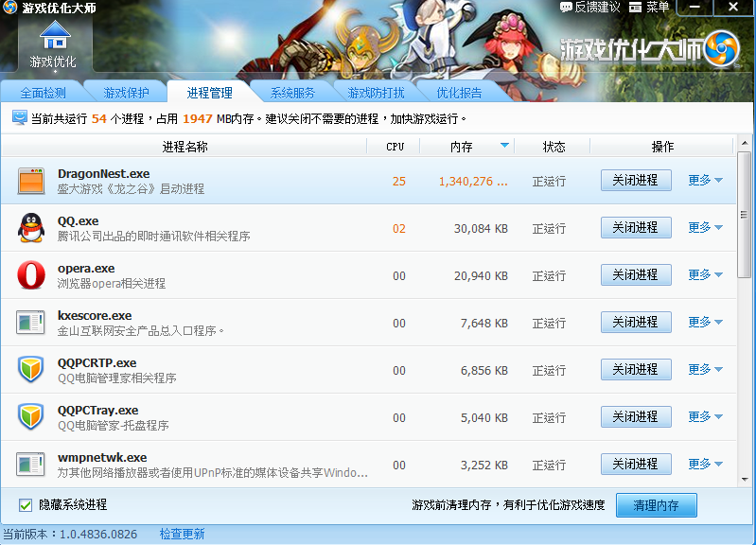Screen dimensions: 756x545
Task: Switch to the 全面检测 tab
Action: pyautogui.click(x=44, y=93)
